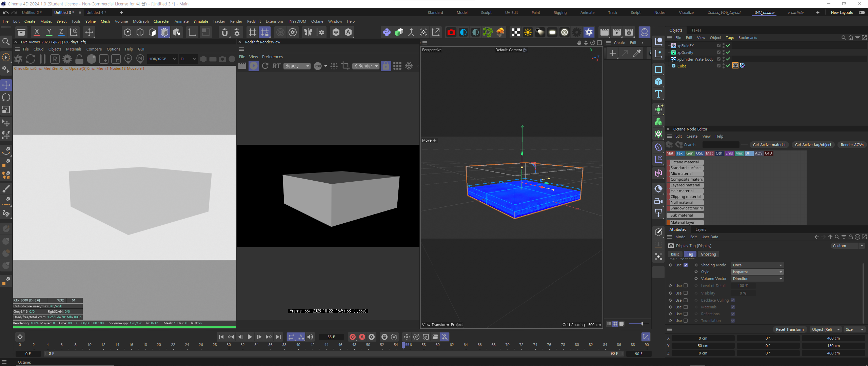Click Render AOVs button

point(852,145)
